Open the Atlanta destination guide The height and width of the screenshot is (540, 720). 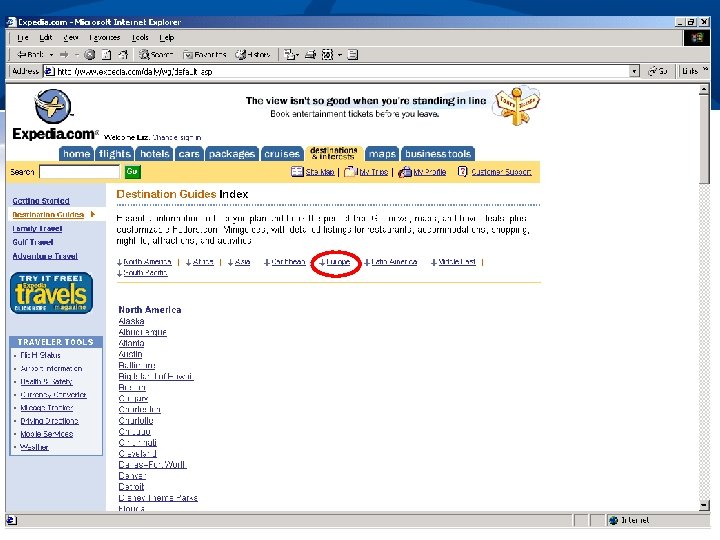[x=131, y=343]
